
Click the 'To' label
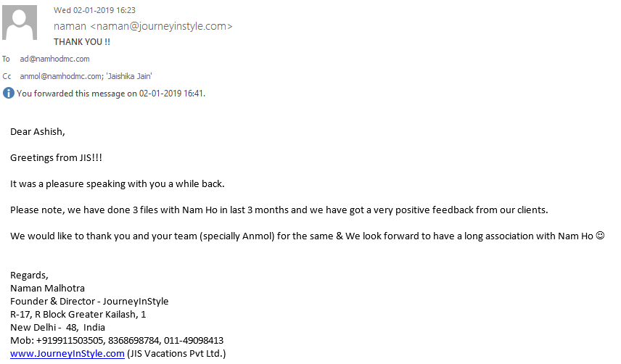pyautogui.click(x=6, y=59)
